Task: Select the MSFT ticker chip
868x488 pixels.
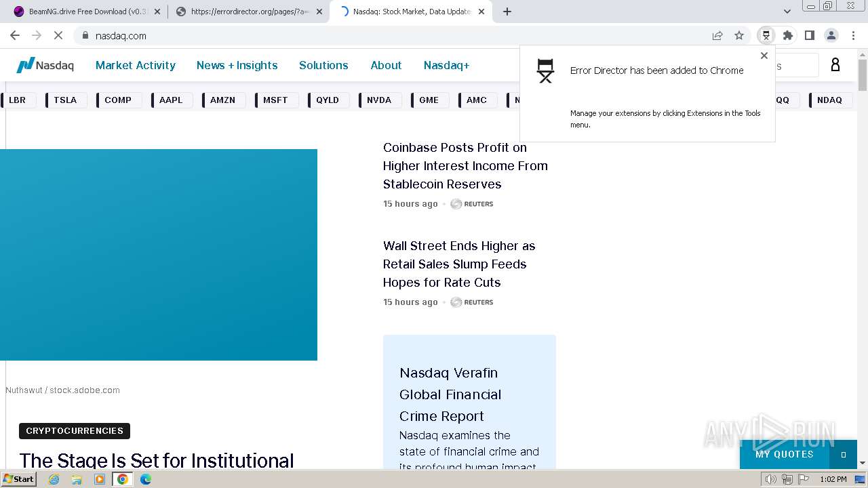Action: tap(275, 100)
